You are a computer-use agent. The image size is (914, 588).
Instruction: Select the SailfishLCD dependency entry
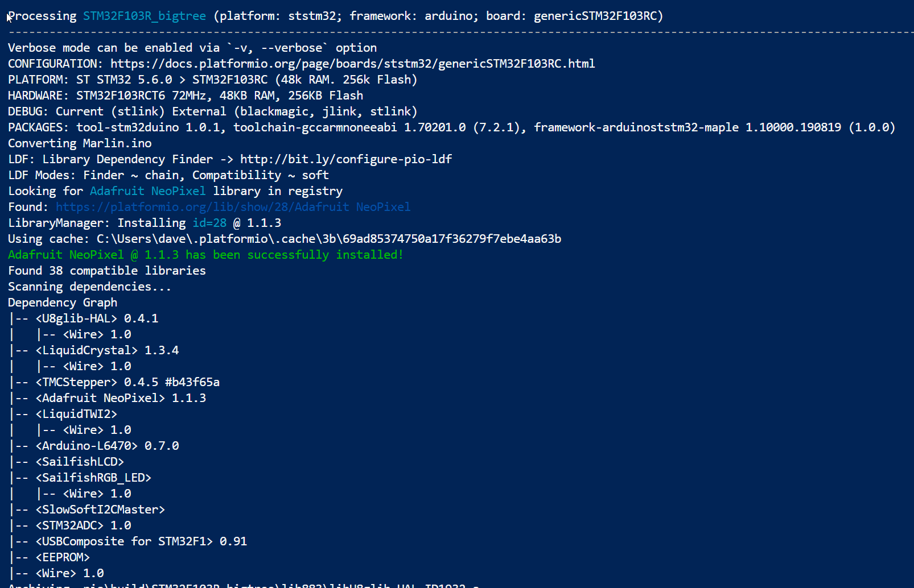coord(80,462)
